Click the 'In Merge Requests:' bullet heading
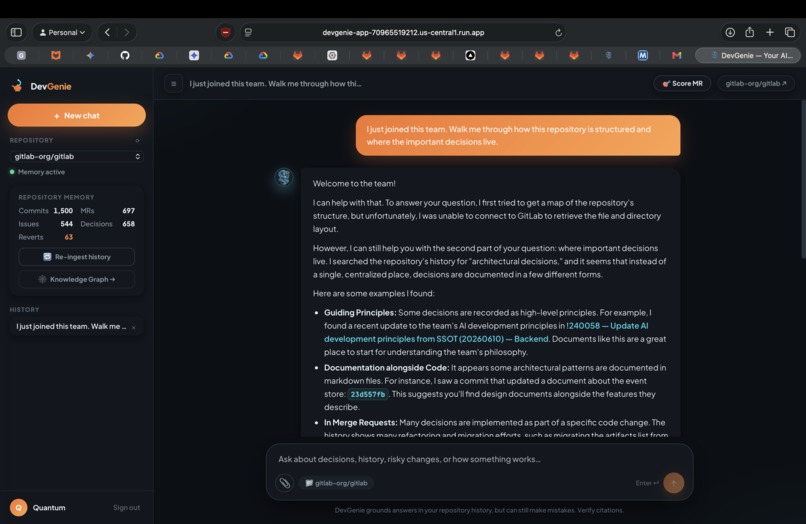The height and width of the screenshot is (524, 806). coord(360,423)
